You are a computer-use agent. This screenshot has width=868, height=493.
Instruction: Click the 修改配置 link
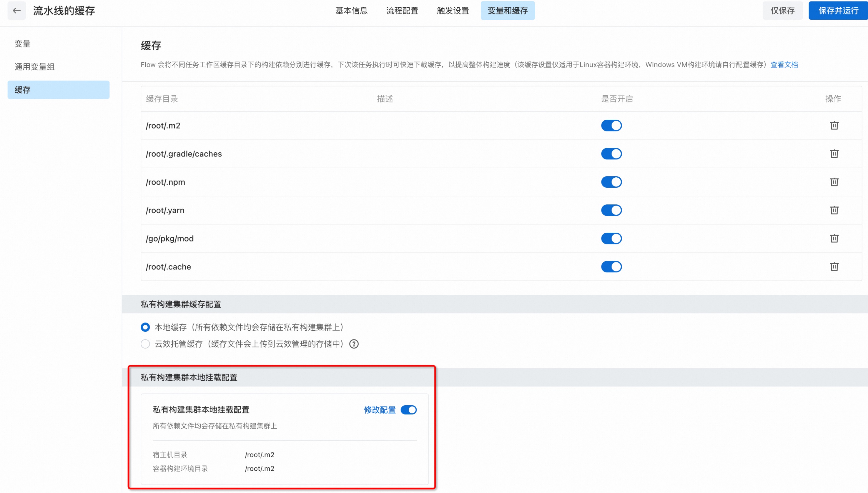tap(380, 410)
